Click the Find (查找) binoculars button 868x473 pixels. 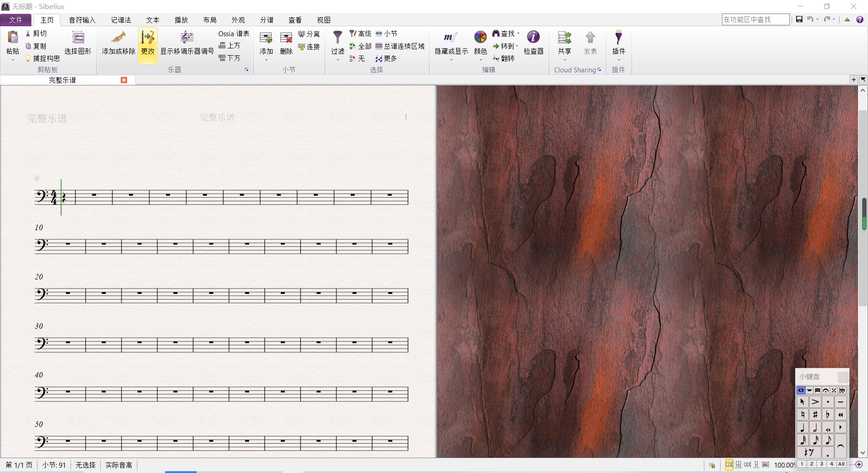click(x=504, y=33)
